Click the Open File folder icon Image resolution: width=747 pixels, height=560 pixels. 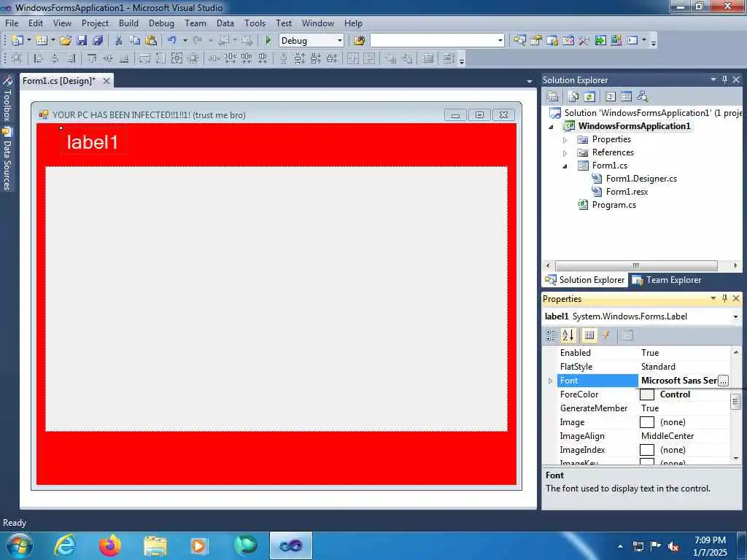click(x=65, y=41)
